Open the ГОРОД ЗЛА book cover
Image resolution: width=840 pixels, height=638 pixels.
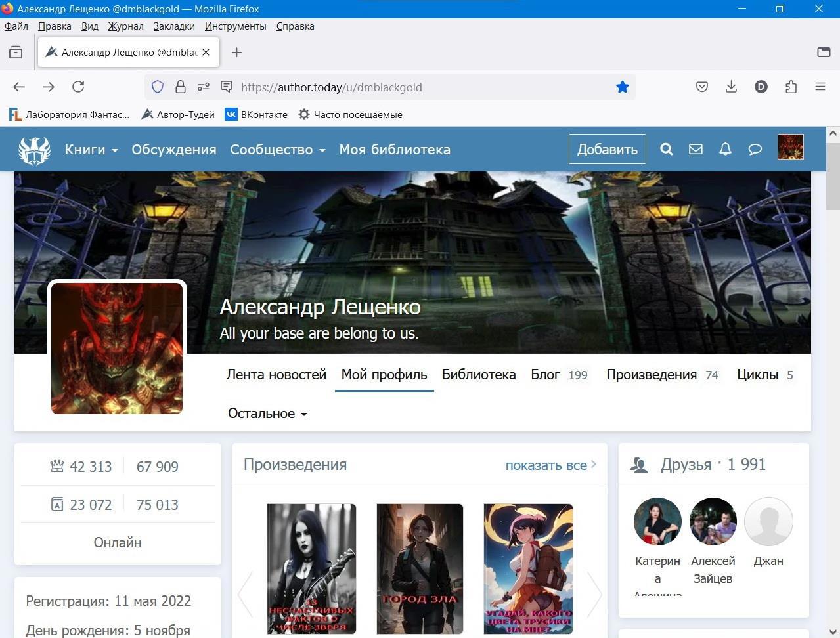point(420,568)
